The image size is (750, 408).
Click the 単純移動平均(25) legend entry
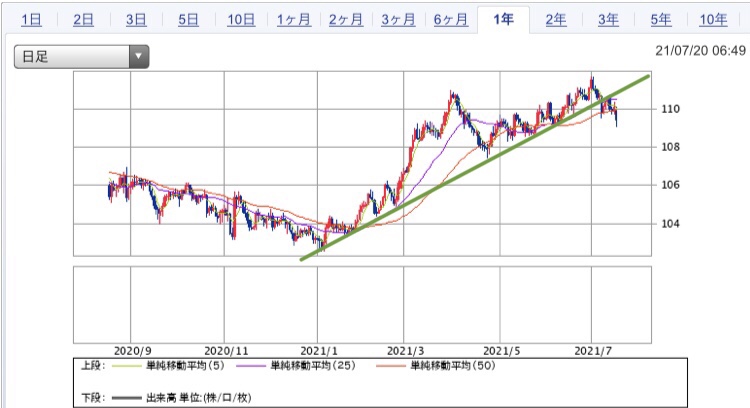tap(313, 366)
